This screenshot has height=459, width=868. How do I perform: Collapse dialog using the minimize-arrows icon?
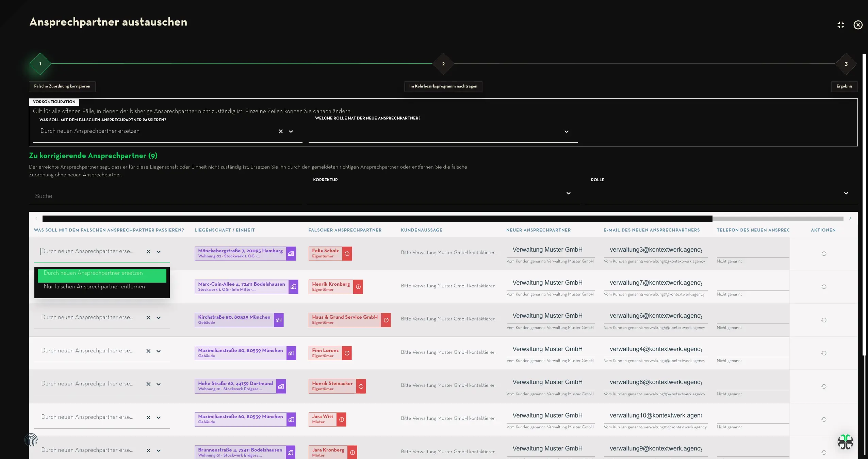click(841, 25)
